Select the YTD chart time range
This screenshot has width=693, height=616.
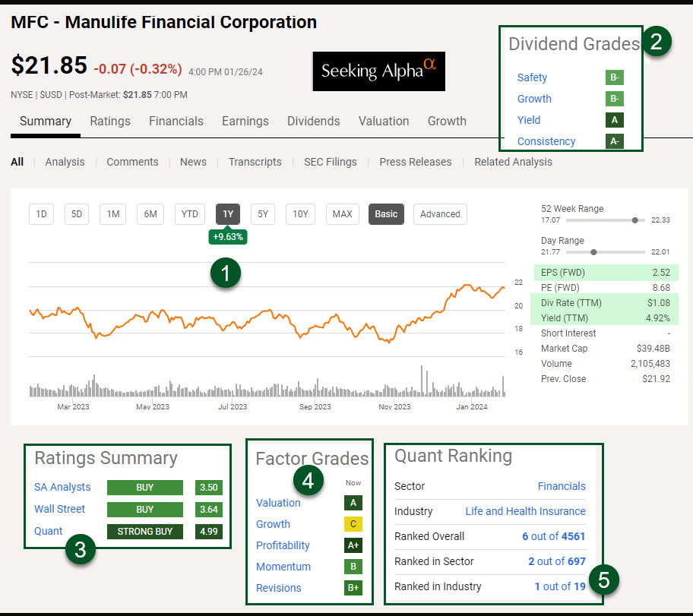click(x=189, y=214)
